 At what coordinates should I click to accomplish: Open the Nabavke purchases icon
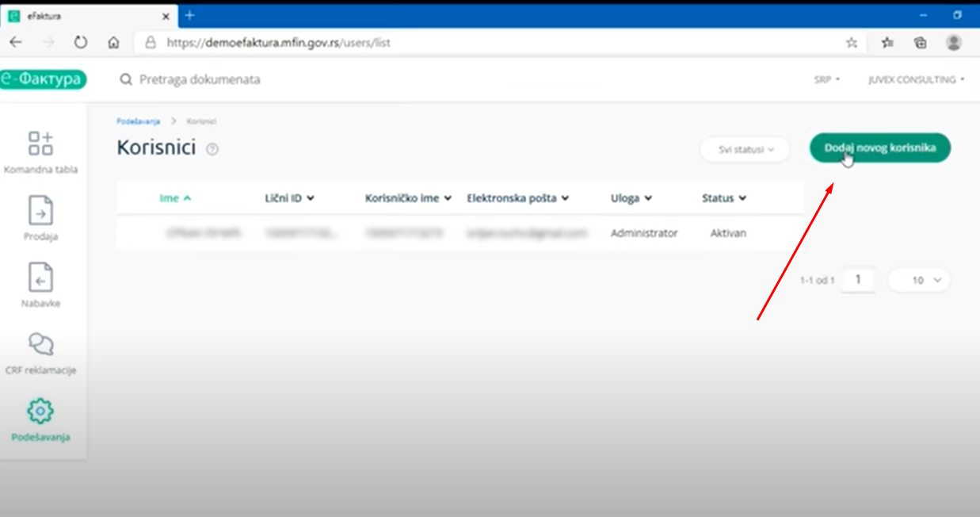click(40, 278)
